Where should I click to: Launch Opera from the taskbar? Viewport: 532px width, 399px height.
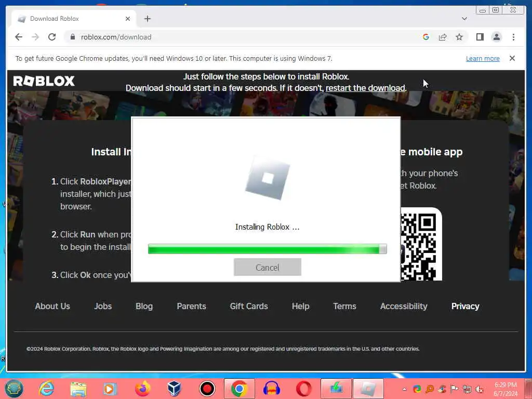[303, 389]
